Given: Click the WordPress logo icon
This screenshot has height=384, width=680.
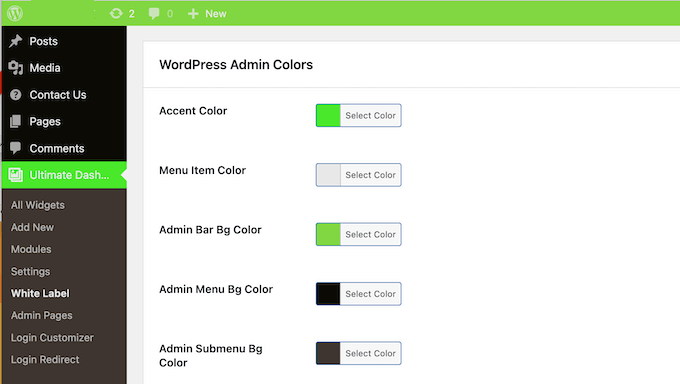Looking at the screenshot, I should pyautogui.click(x=15, y=13).
